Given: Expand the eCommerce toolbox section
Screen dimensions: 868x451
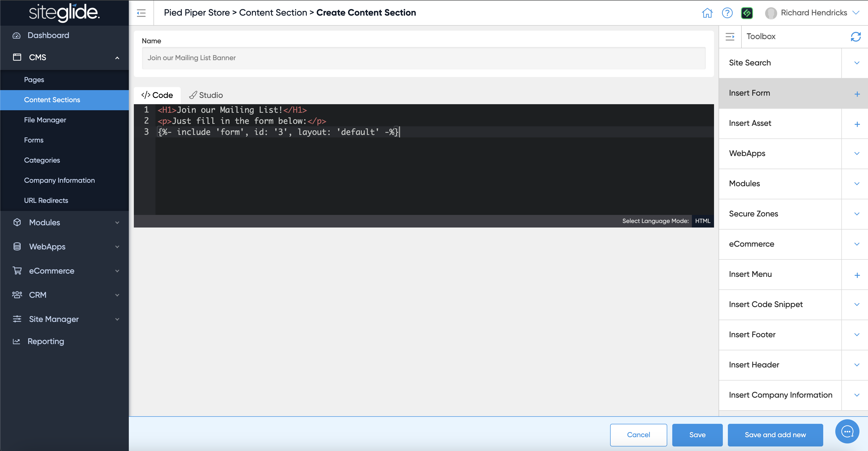Looking at the screenshot, I should point(856,244).
